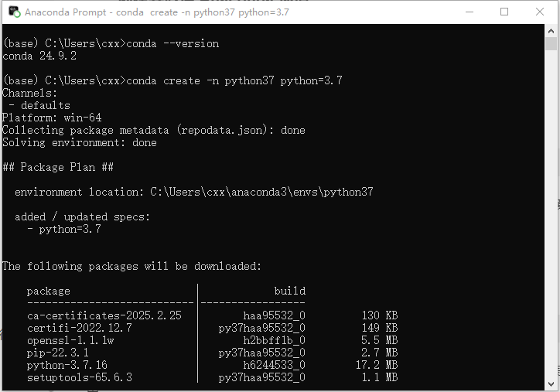Click the 'added / updated specs:' line
Screen dimensions: 560x392
click(x=82, y=216)
